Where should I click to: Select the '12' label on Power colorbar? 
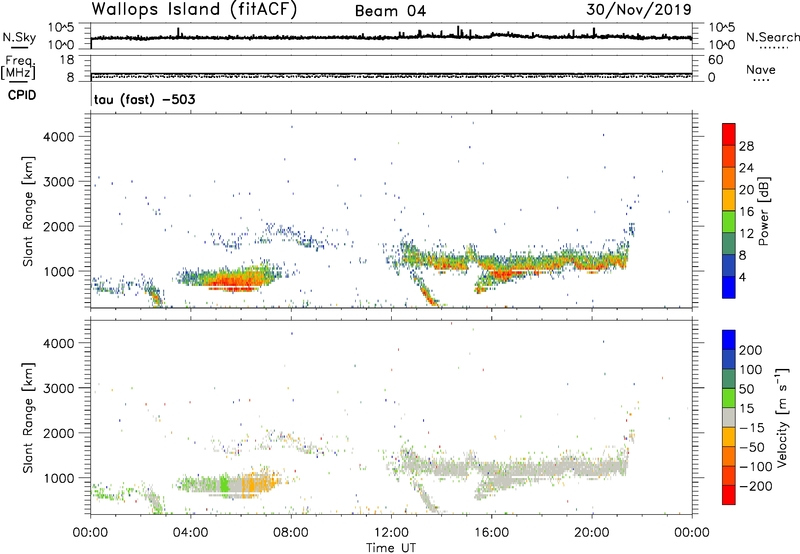coord(746,234)
